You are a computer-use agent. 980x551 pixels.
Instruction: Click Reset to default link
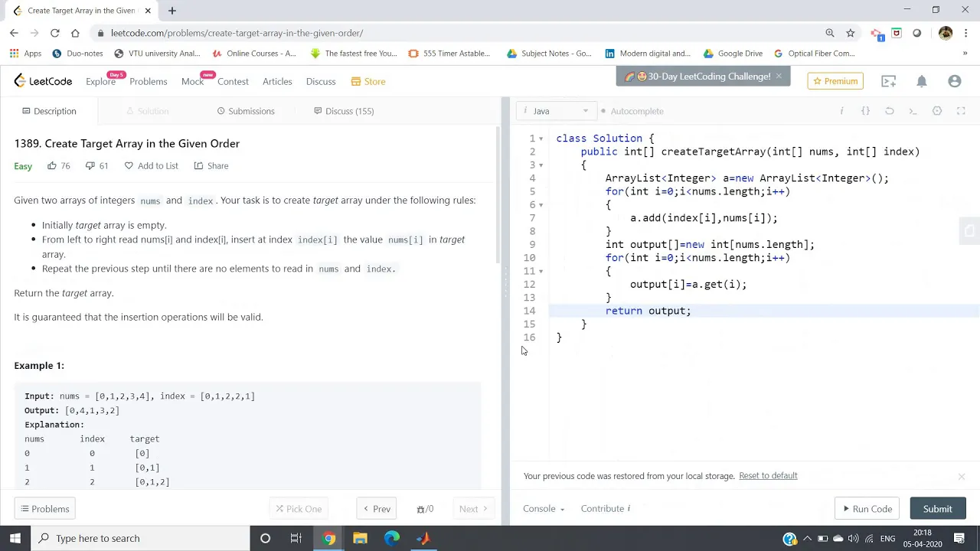coord(768,475)
